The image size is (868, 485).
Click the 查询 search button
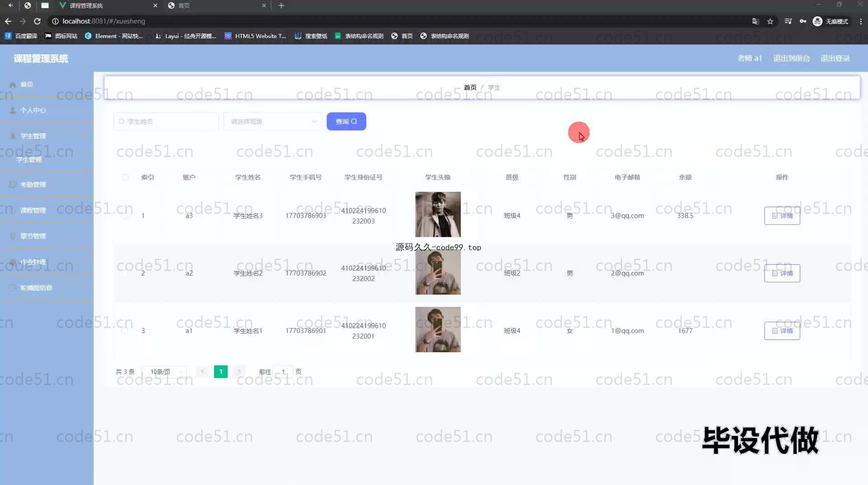346,121
